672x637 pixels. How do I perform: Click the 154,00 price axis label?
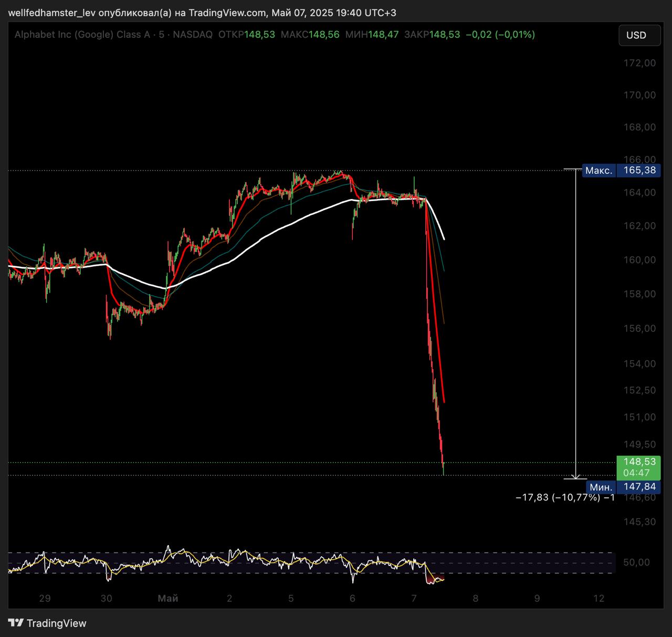pyautogui.click(x=639, y=364)
